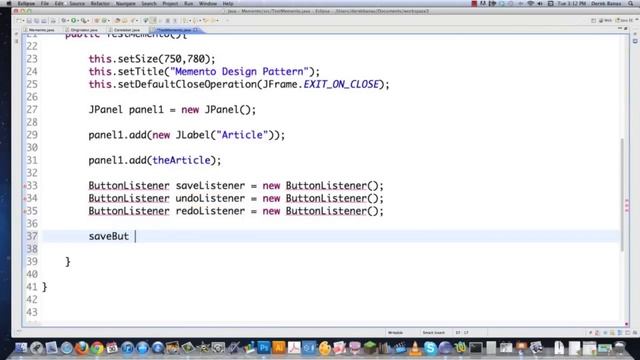The width and height of the screenshot is (640, 360).
Task: Open Finder from the Dock
Action: pos(21,348)
